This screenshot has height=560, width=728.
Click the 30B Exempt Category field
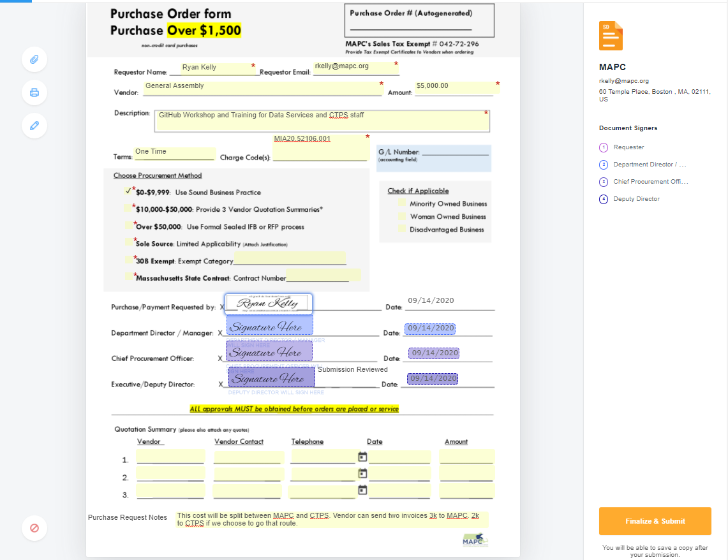(290, 258)
